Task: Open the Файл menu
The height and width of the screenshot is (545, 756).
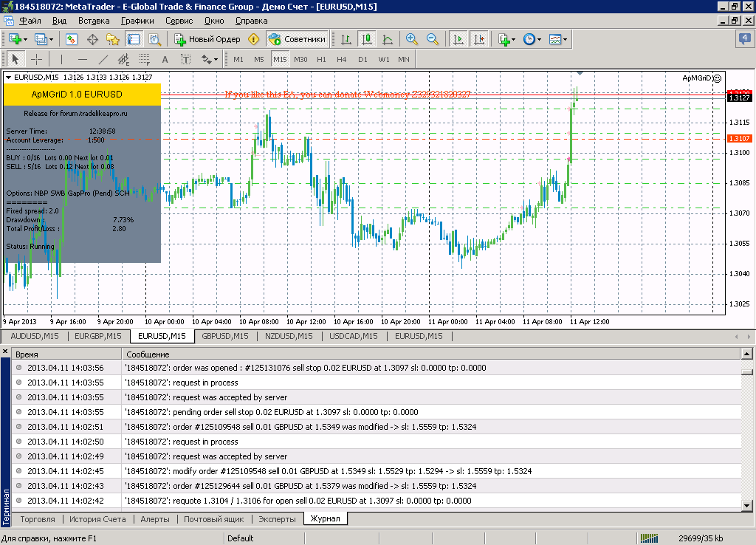Action: click(30, 21)
